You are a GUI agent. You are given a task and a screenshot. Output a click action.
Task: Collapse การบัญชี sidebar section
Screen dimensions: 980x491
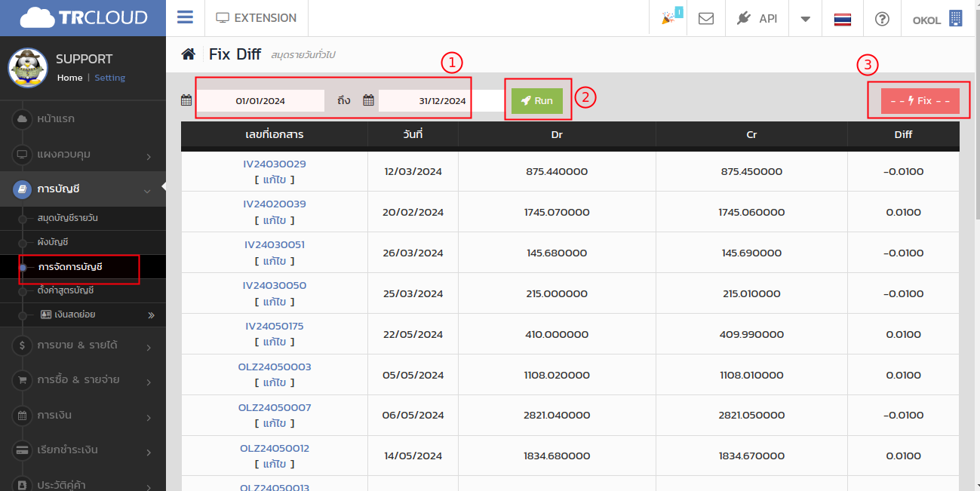[83, 189]
